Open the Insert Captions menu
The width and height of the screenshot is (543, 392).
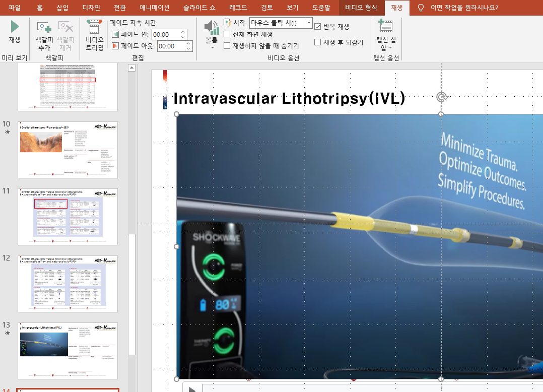[386, 35]
